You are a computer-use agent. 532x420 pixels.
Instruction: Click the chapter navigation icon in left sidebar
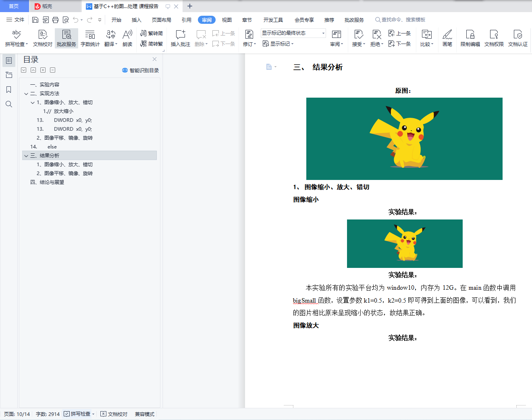pos(9,75)
